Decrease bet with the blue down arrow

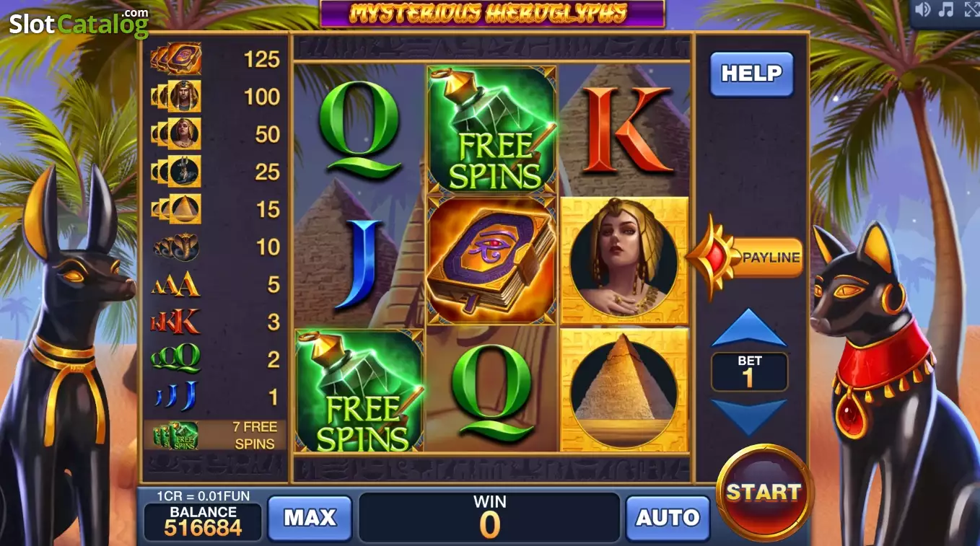pos(749,417)
